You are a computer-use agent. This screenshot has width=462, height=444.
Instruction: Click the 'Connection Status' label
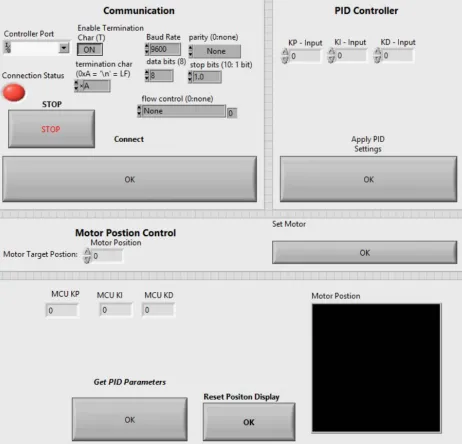(x=33, y=76)
